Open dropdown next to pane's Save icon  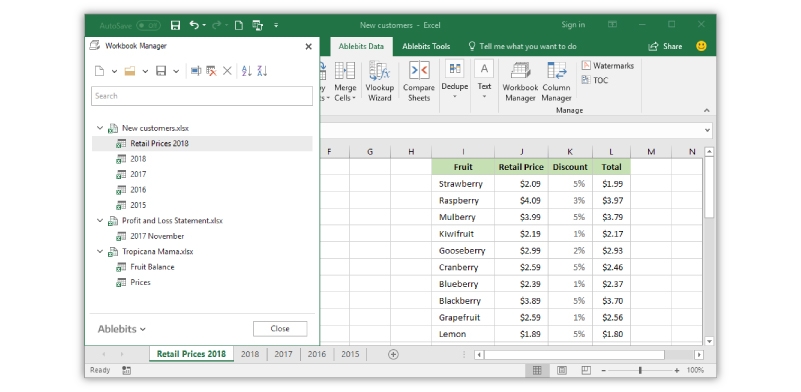(176, 72)
